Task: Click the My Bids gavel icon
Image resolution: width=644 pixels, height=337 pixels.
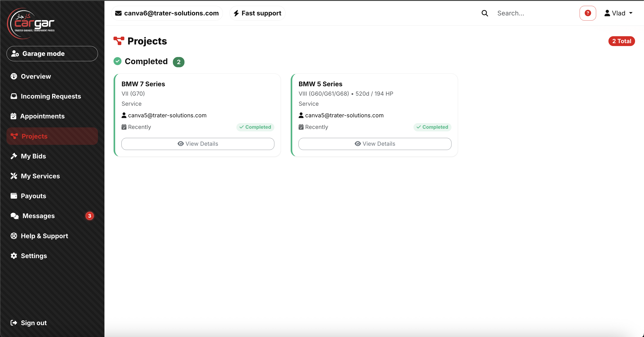Action: (14, 156)
